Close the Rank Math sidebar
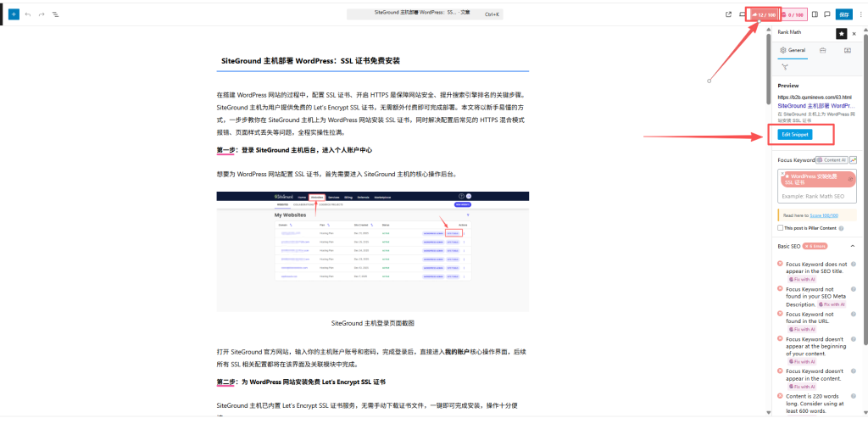Viewport: 868px width, 424px height. point(854,34)
